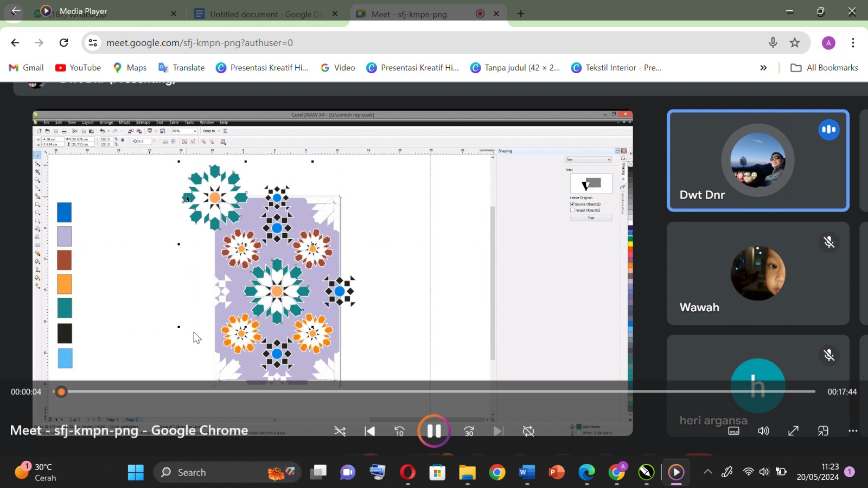Skip back 10 seconds

tap(400, 431)
